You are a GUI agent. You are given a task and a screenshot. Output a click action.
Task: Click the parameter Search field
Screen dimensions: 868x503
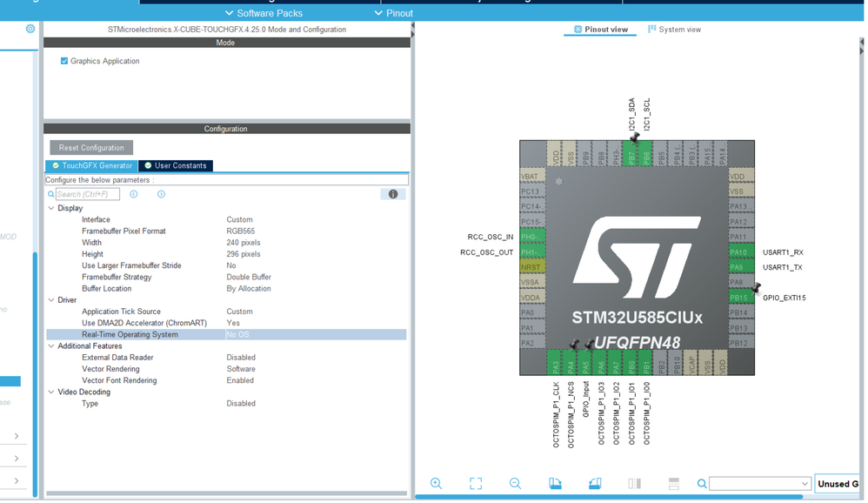coord(88,194)
